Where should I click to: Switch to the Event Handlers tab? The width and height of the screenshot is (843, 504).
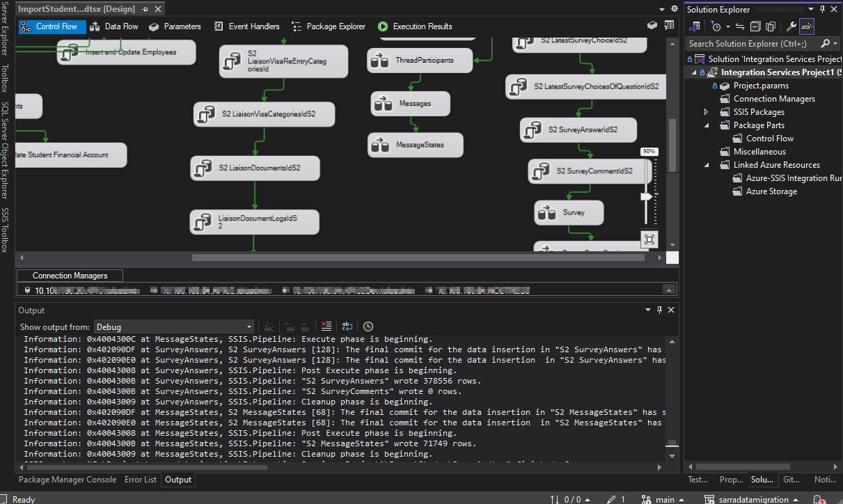tap(246, 26)
